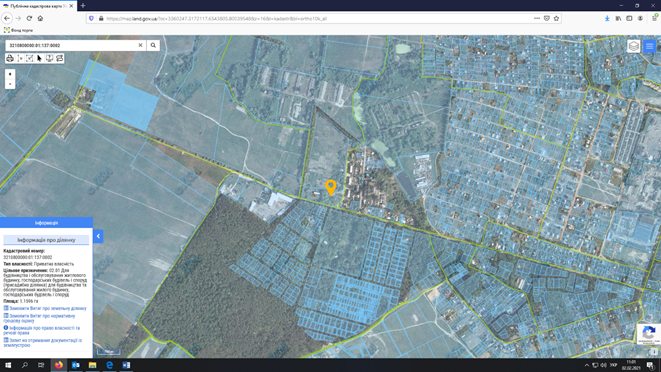Viewport: 661px width, 372px height.
Task: Clear the cadastral number search field
Action: point(140,45)
